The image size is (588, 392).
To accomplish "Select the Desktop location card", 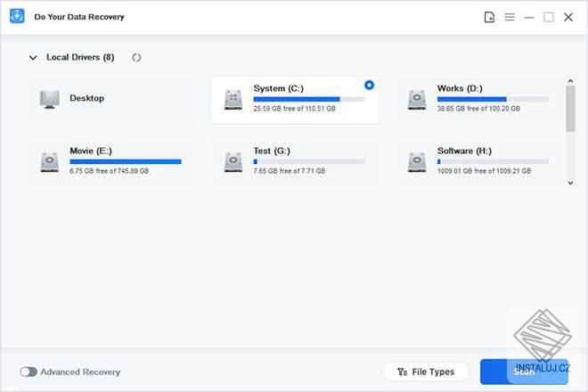I will pyautogui.click(x=111, y=100).
